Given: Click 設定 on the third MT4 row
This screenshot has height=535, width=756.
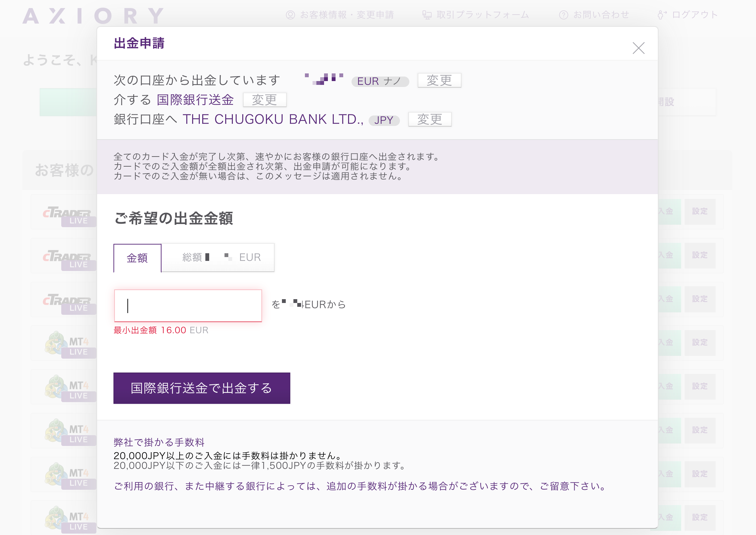Looking at the screenshot, I should (x=700, y=430).
